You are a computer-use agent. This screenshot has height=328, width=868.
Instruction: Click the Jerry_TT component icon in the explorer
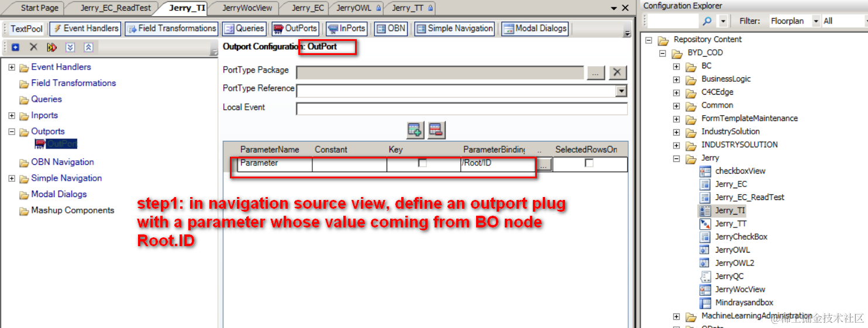pyautogui.click(x=705, y=224)
